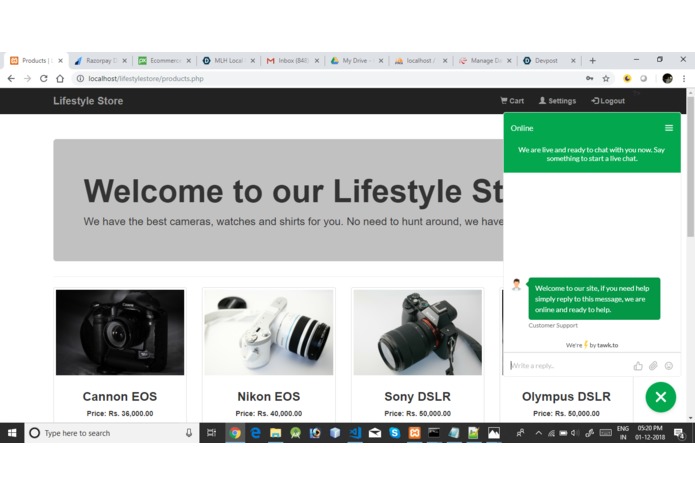Open the chat widget hamburger menu
The width and height of the screenshot is (695, 494).
(669, 128)
